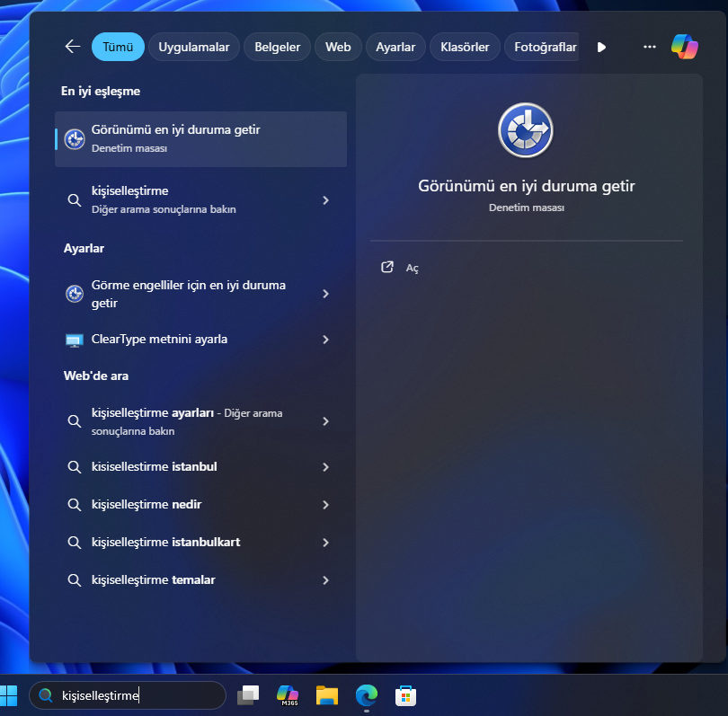Open the three-dots more options menu
728x716 pixels.
click(x=649, y=47)
